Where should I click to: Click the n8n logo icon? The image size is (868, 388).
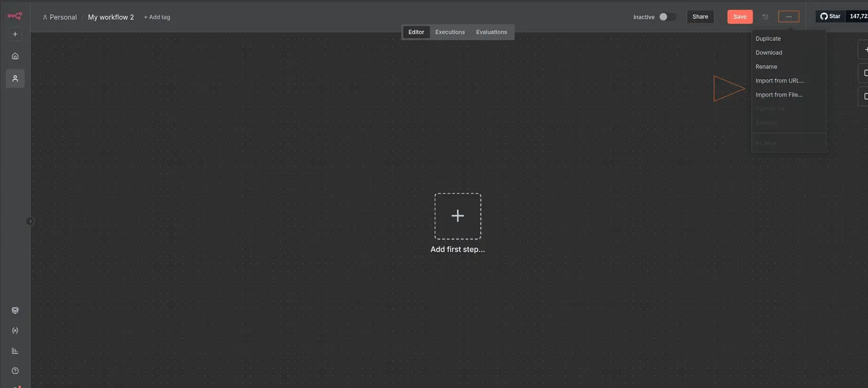click(15, 16)
